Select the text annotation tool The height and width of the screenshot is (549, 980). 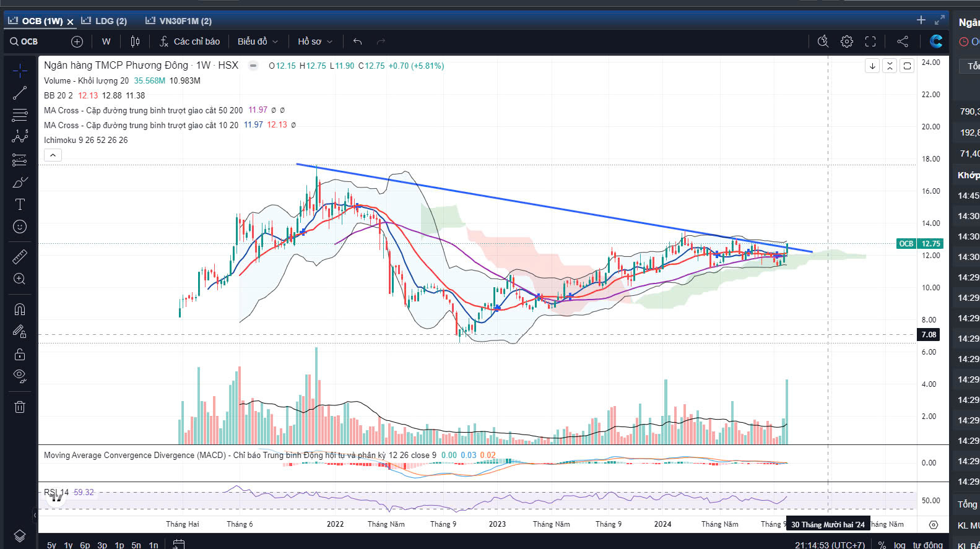point(20,204)
